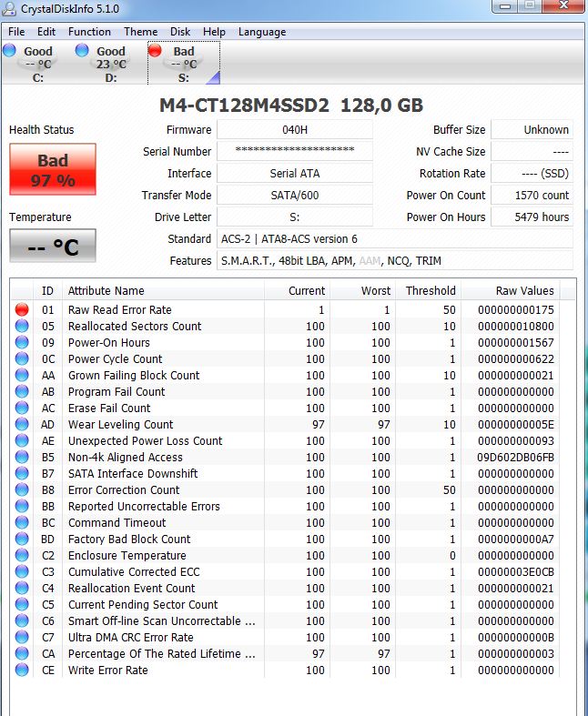Click the blue icon for Wear Leveling Count
Viewport: 588px width, 716px height.
coord(22,424)
